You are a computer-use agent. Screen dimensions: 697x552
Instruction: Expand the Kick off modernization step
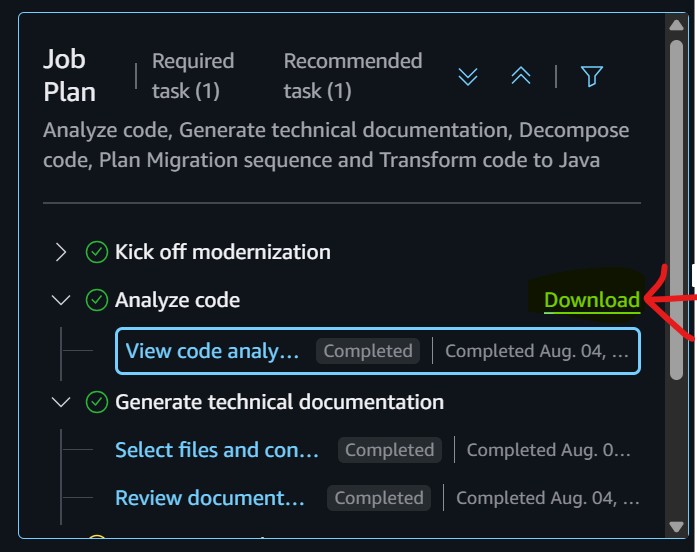(x=61, y=252)
